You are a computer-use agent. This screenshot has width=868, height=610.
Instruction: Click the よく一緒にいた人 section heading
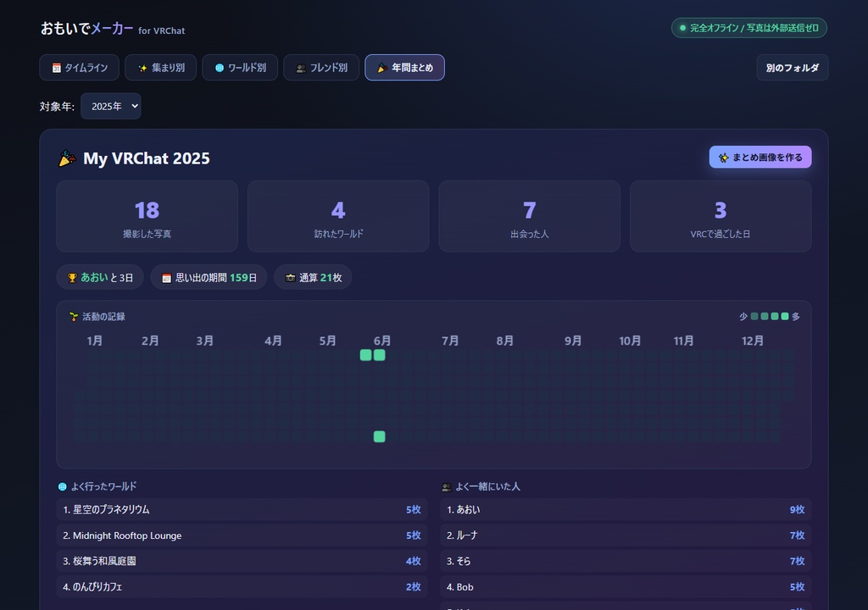pyautogui.click(x=487, y=486)
